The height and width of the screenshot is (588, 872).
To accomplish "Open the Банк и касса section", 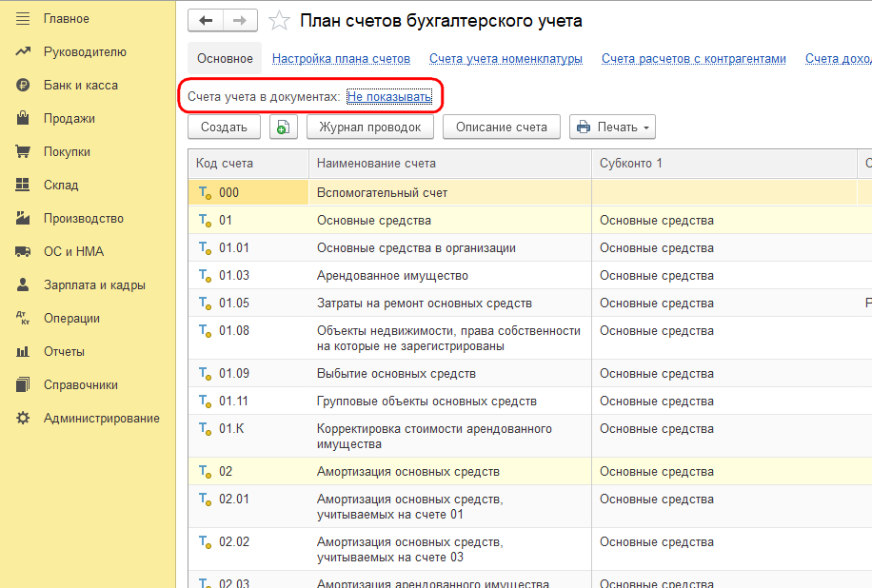I will (x=81, y=85).
